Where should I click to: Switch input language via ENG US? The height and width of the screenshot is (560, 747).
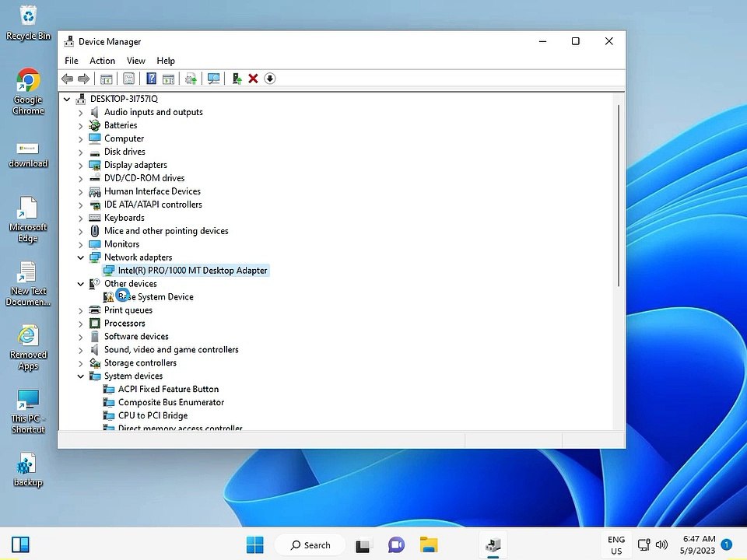tap(616, 544)
